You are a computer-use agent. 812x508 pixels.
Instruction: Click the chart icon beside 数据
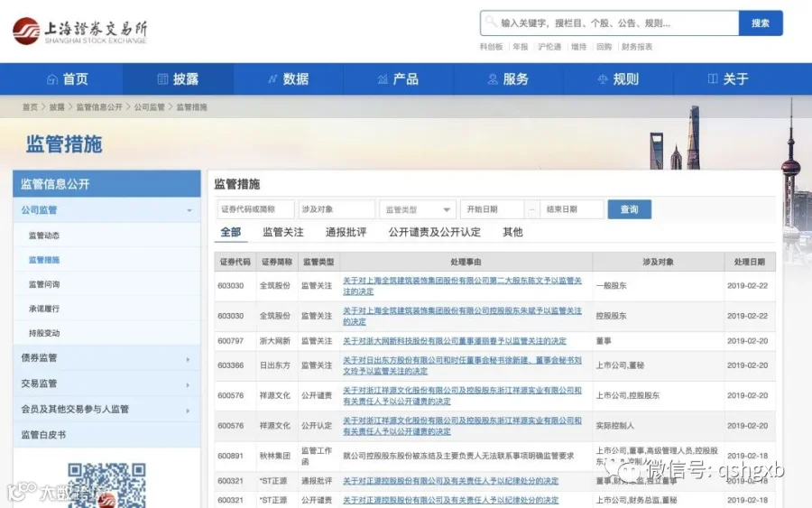click(x=272, y=79)
